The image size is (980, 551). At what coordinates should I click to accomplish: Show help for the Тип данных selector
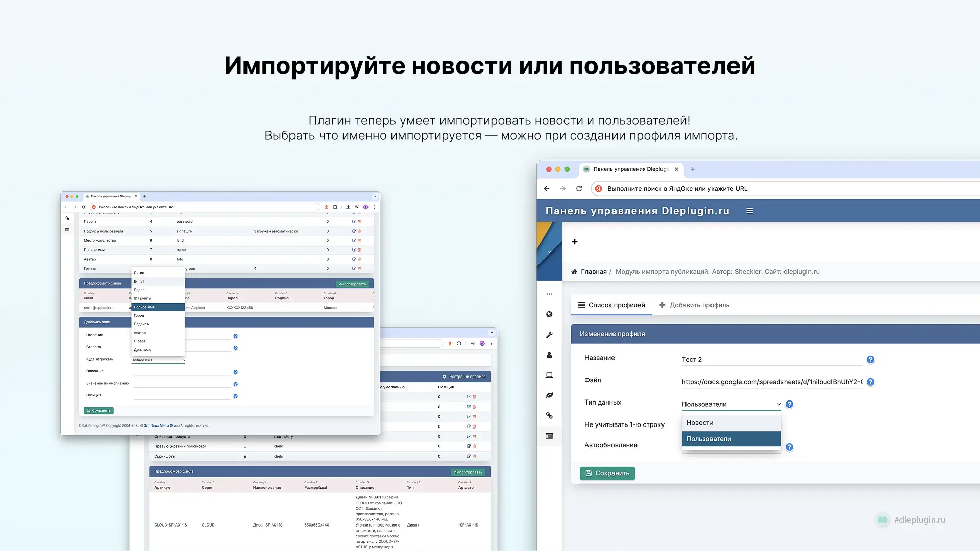789,404
